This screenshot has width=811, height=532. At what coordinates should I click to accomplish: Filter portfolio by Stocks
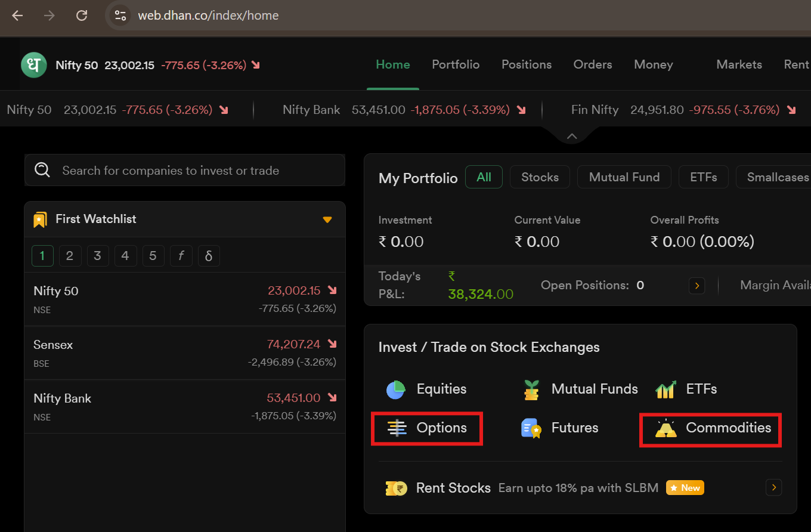(x=540, y=177)
